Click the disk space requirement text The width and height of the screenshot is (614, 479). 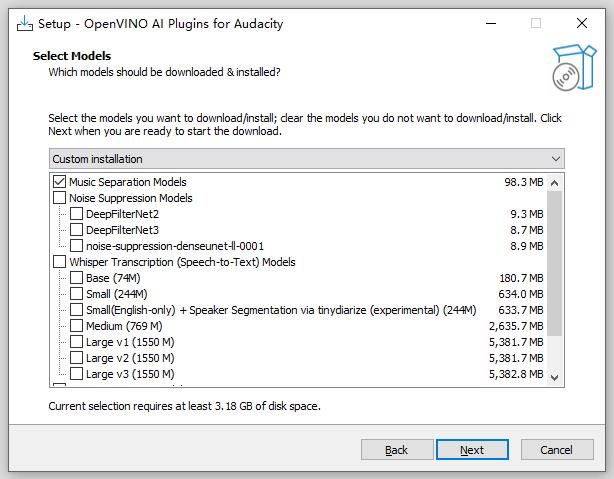click(184, 406)
